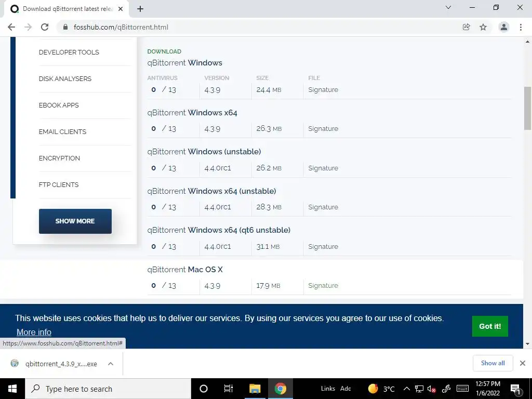Click the taskbar search box

[x=108, y=389]
